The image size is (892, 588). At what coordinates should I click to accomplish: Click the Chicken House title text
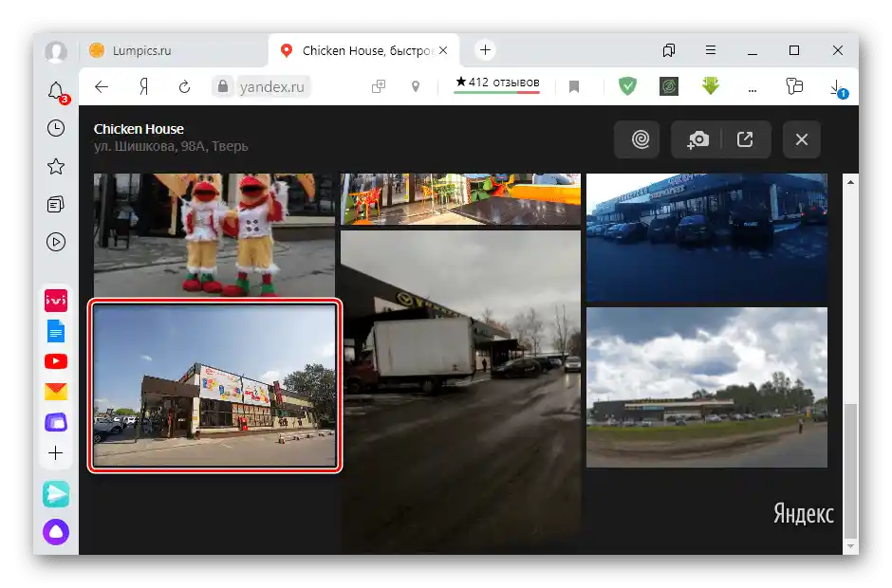(139, 129)
